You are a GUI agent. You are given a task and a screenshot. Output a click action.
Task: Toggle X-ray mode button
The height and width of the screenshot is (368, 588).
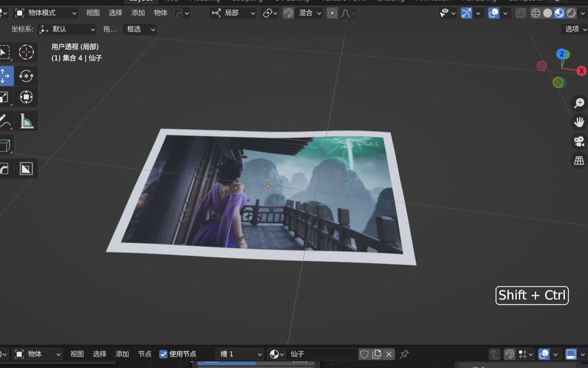520,13
